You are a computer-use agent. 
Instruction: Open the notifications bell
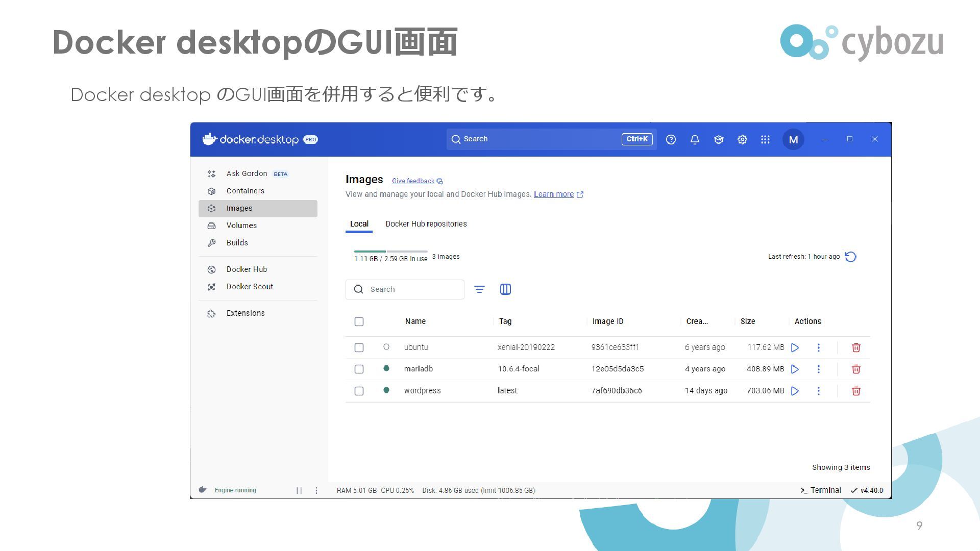695,139
